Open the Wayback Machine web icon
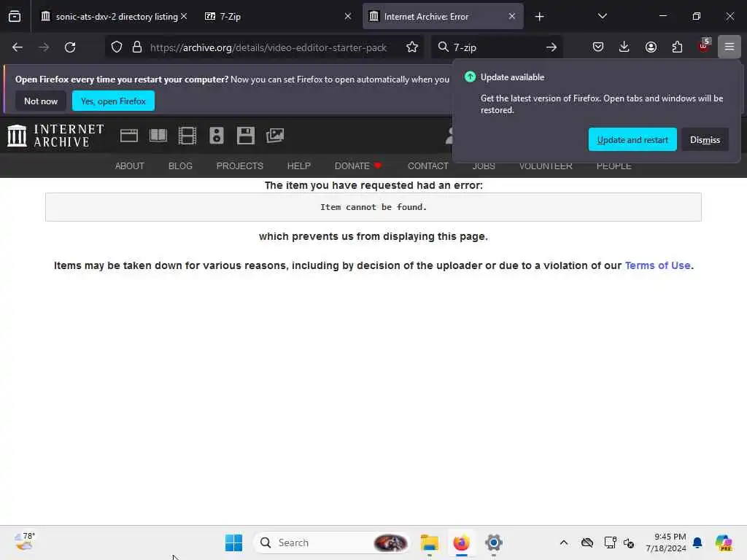 pyautogui.click(x=128, y=136)
